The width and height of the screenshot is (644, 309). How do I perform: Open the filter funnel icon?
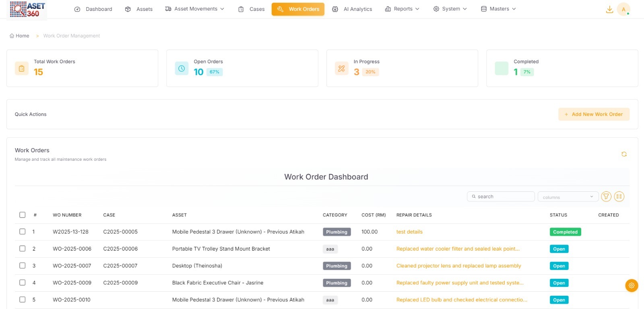[x=606, y=197]
